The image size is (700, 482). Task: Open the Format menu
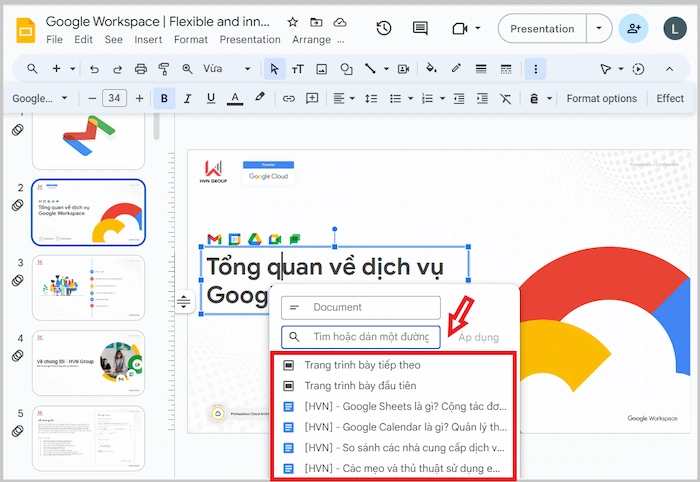[x=191, y=40]
